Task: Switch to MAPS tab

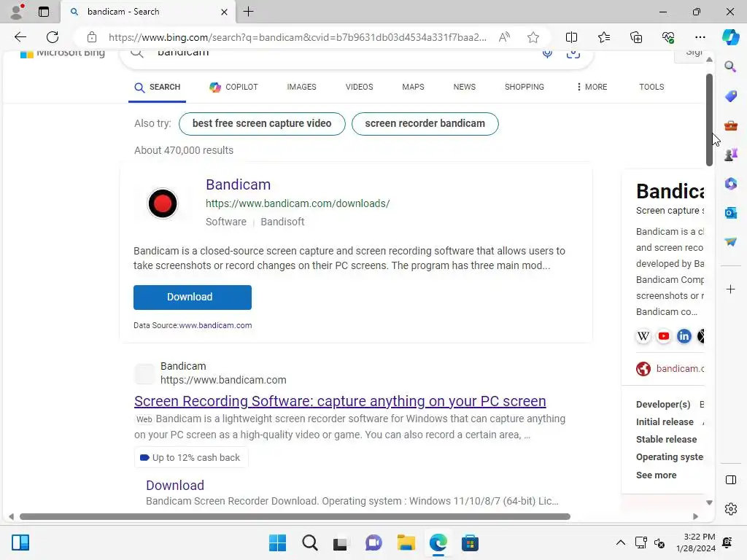Action: (x=413, y=87)
